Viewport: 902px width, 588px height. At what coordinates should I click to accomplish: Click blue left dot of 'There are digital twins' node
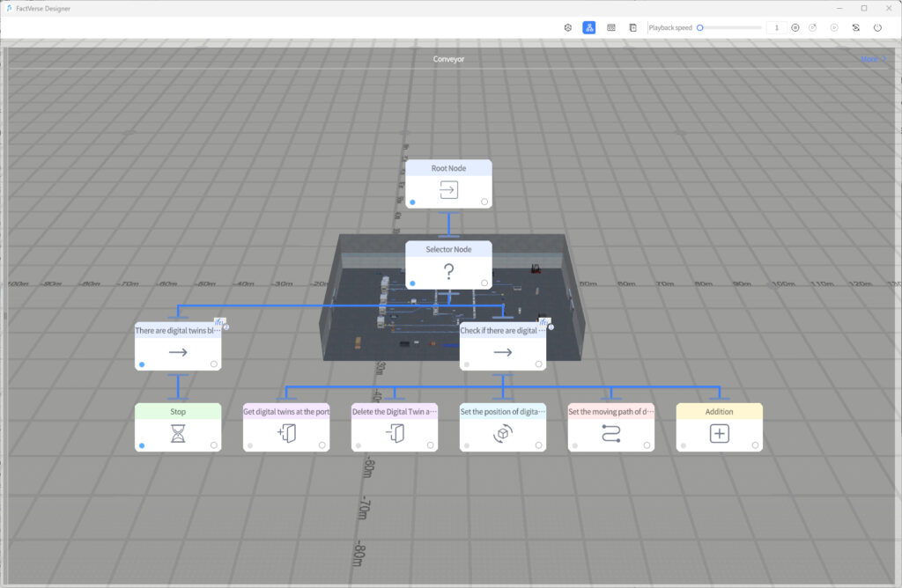pyautogui.click(x=142, y=364)
